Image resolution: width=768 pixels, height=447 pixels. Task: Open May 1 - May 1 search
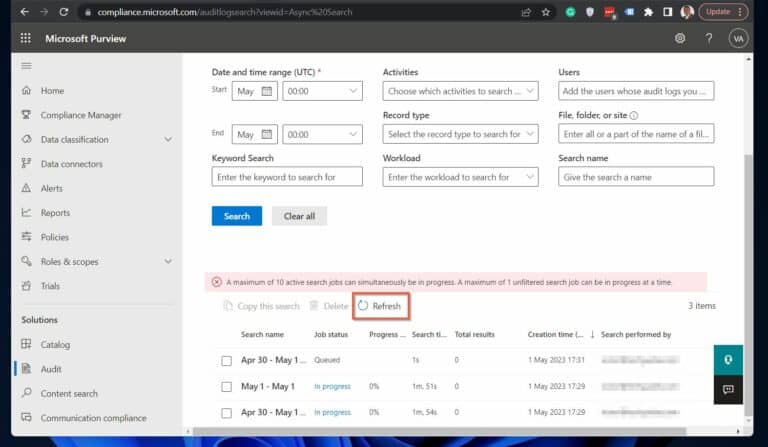(x=268, y=386)
